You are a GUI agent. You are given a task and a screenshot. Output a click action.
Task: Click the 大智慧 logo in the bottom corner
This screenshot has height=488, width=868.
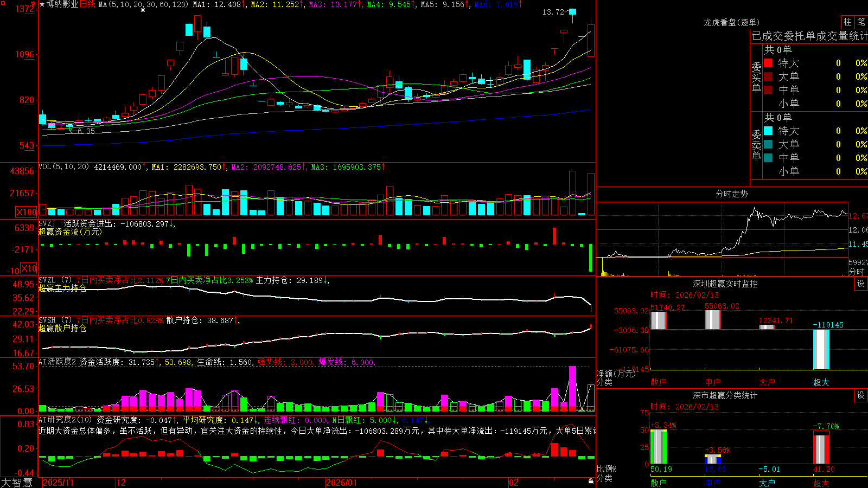tap(16, 483)
